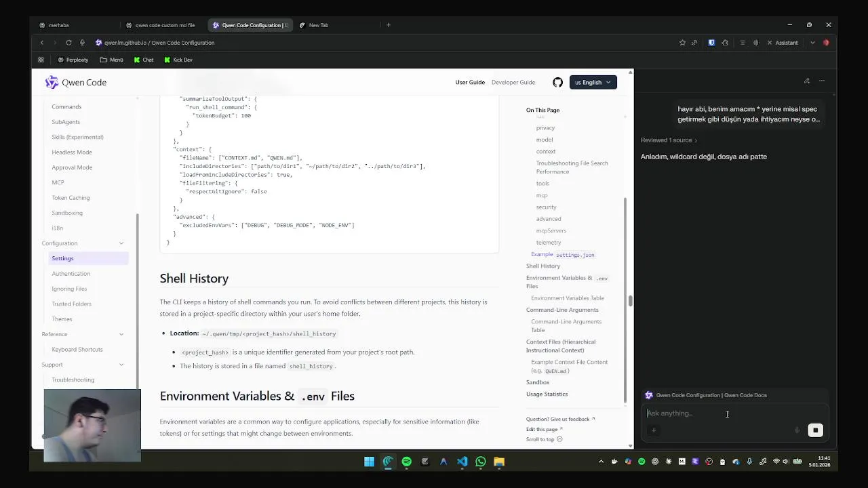This screenshot has height=488, width=868.
Task: Copy the page link with the link icon
Action: (x=694, y=43)
